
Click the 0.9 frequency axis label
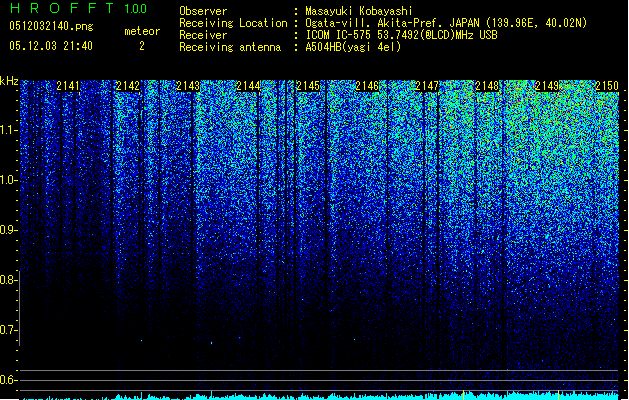pos(8,230)
